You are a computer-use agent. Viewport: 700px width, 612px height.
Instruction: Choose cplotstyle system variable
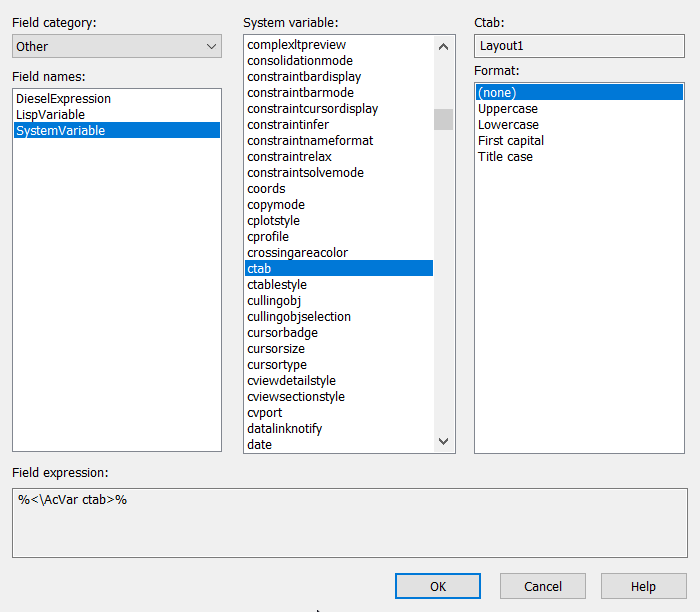pos(339,221)
